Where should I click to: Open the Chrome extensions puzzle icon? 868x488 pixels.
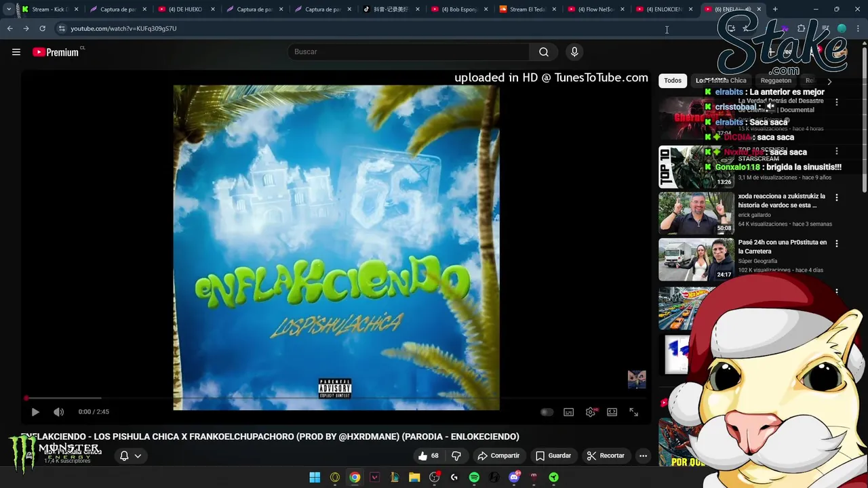[x=801, y=28]
